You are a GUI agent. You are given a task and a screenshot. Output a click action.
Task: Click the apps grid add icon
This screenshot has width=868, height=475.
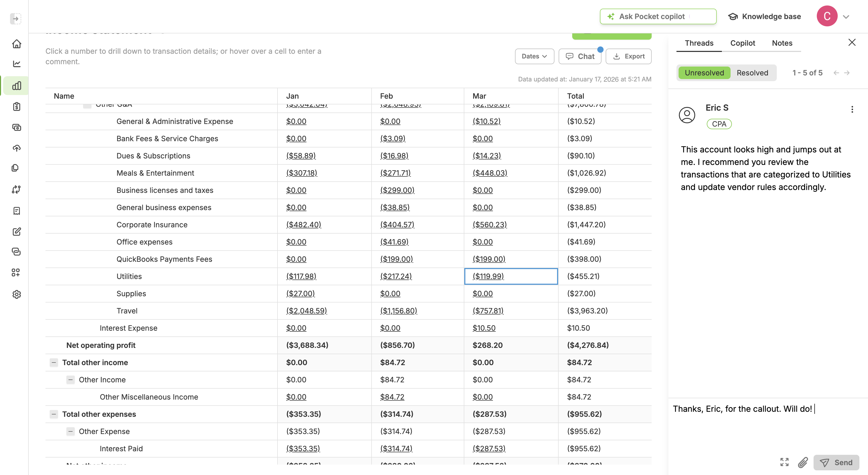[15, 272]
